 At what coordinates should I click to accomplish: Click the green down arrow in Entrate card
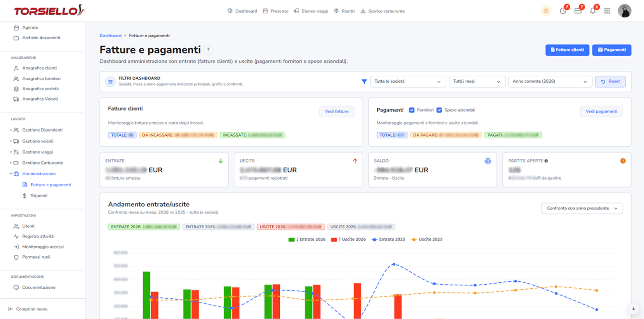(221, 161)
